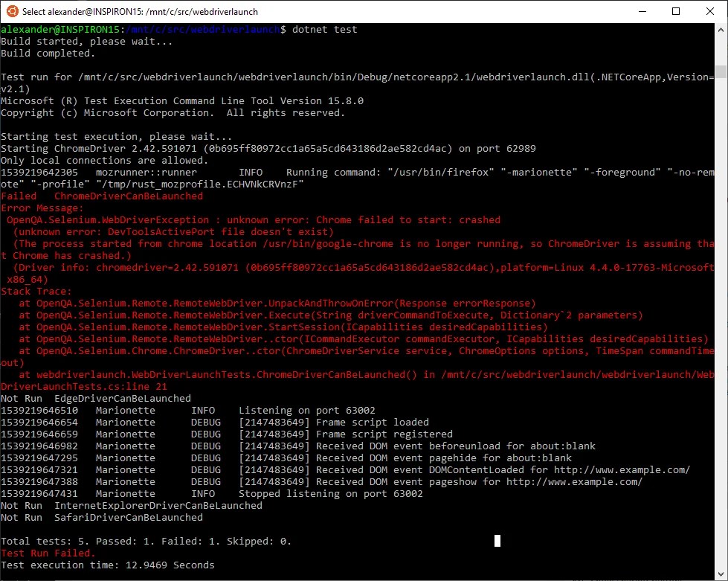Screen dimensions: 728x581
Task: Click 'Failed ChromeDriverCanBeLaunched' red line
Action: [102, 196]
